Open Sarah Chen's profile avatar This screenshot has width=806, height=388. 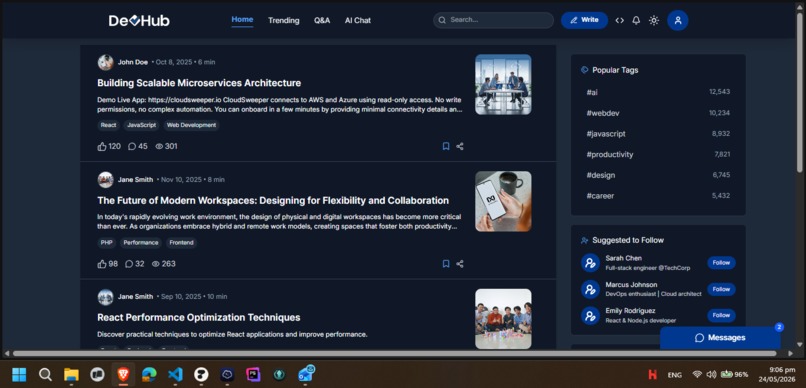[590, 263]
